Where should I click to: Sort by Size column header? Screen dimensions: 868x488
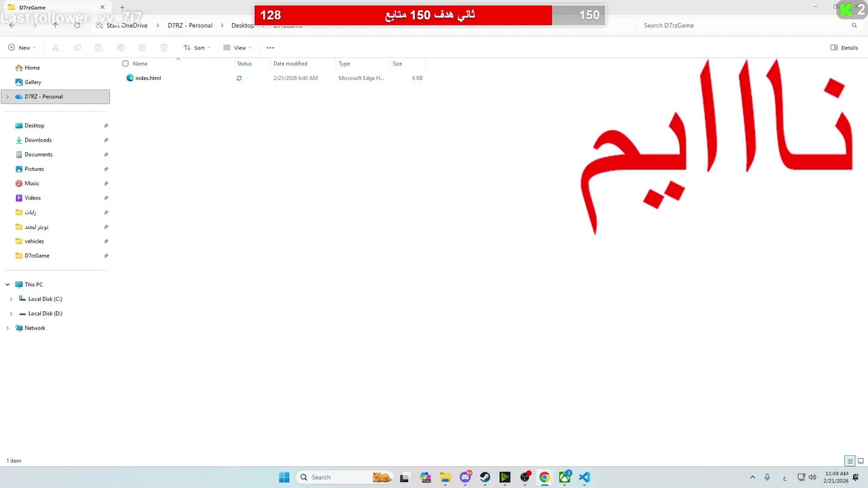(397, 64)
